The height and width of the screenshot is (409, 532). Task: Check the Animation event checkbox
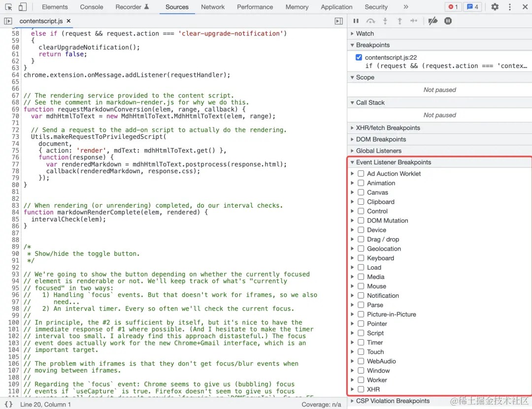point(361,183)
